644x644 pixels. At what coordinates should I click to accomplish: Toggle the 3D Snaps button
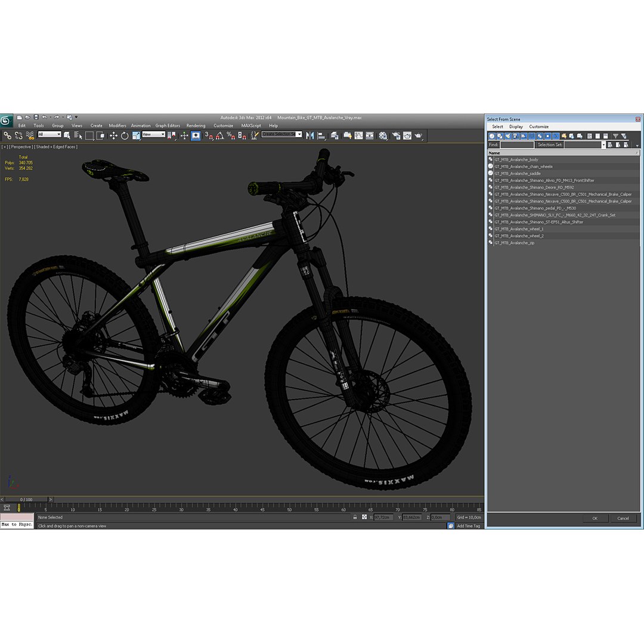209,135
